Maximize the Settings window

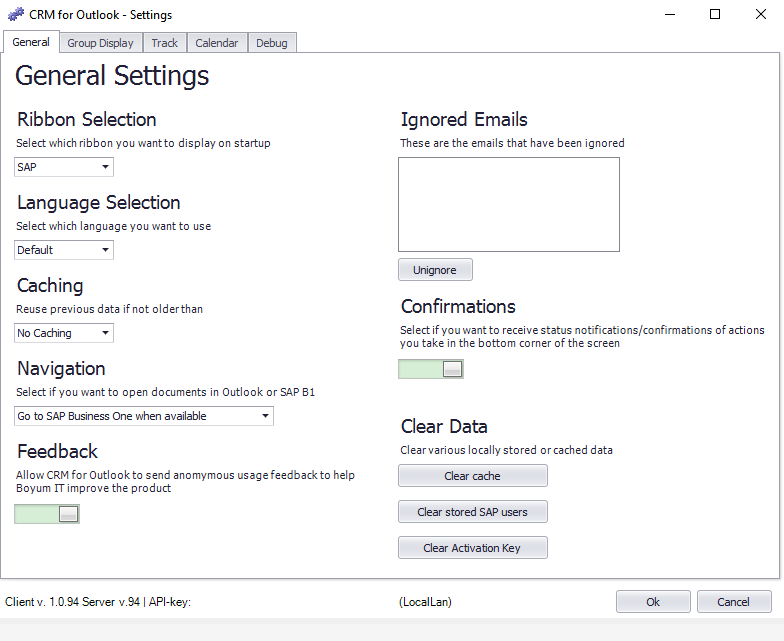click(715, 14)
